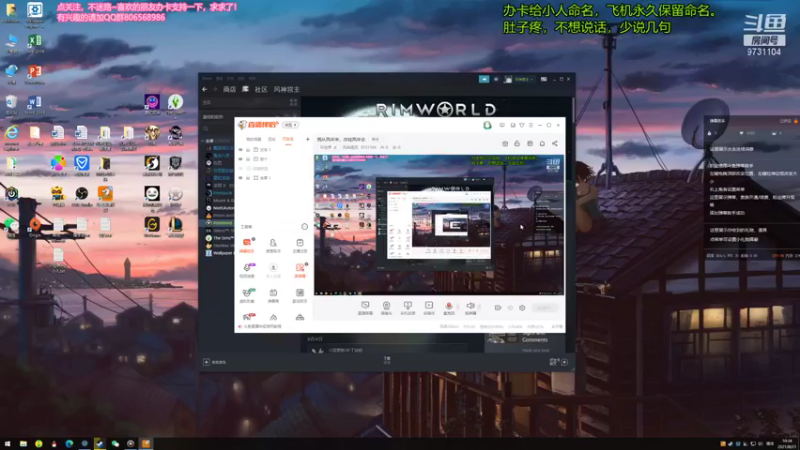Switch to WeChat on the taskbar
800x450 pixels.
pos(115,444)
